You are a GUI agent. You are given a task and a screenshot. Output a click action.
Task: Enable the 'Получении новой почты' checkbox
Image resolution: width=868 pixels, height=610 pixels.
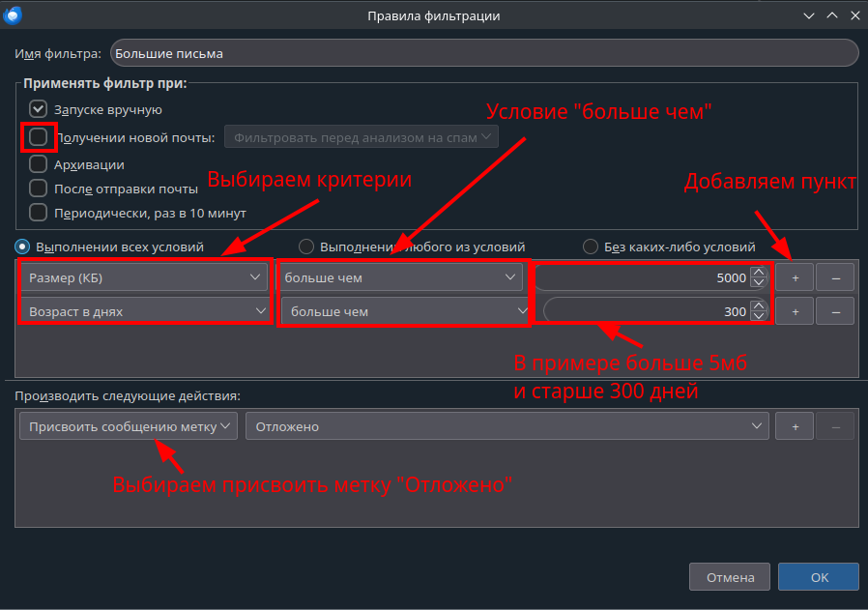[x=39, y=136]
